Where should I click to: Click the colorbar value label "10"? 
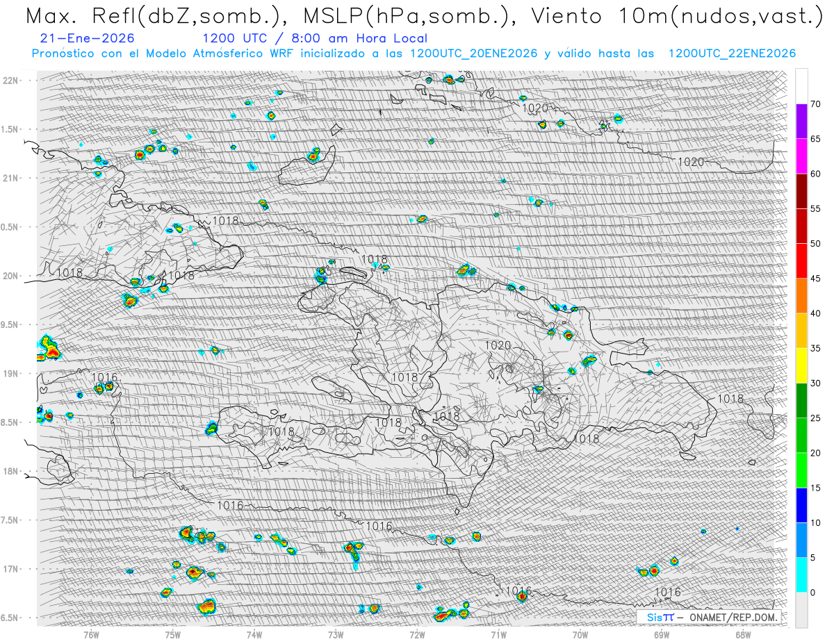tap(816, 523)
